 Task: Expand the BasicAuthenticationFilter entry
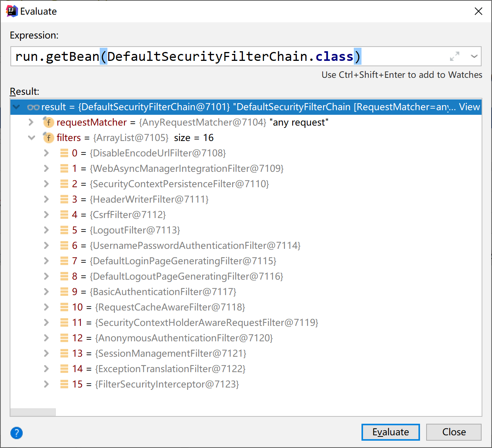tap(47, 292)
